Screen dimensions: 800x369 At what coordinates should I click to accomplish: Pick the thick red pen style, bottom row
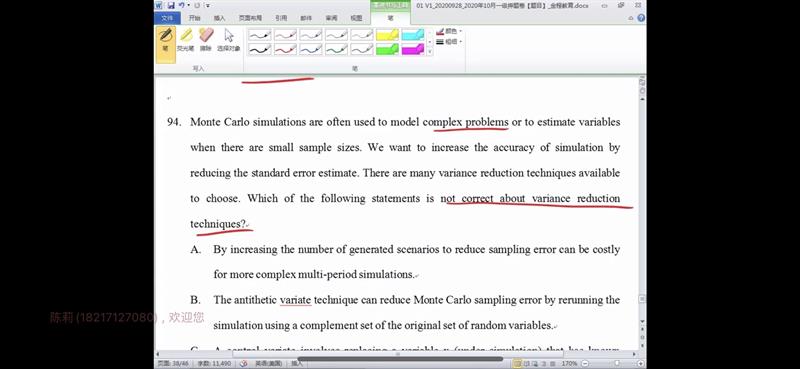285,49
